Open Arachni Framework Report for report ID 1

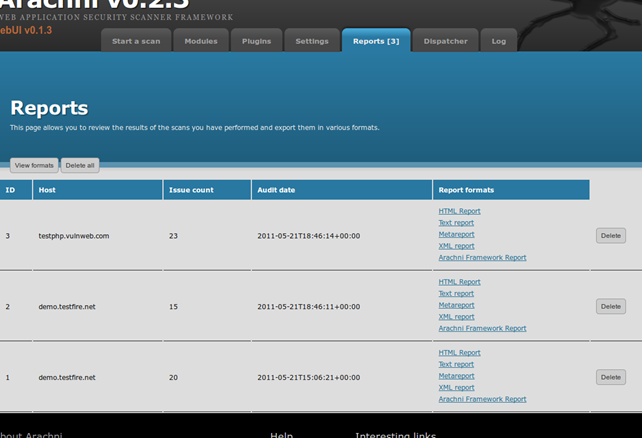[482, 399]
